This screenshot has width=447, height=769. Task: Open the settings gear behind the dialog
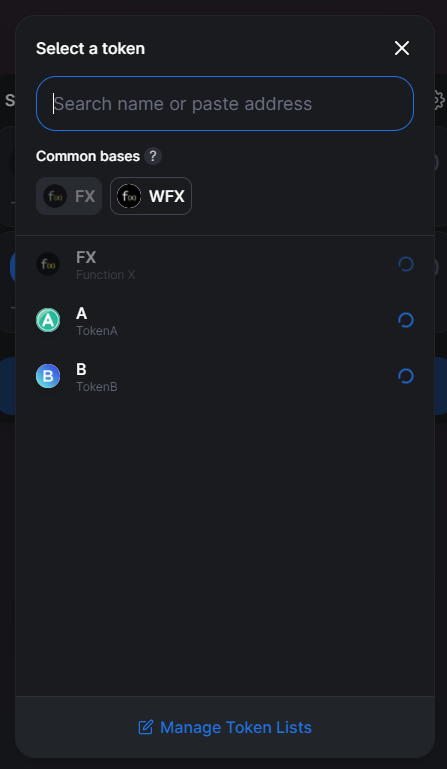tap(439, 101)
